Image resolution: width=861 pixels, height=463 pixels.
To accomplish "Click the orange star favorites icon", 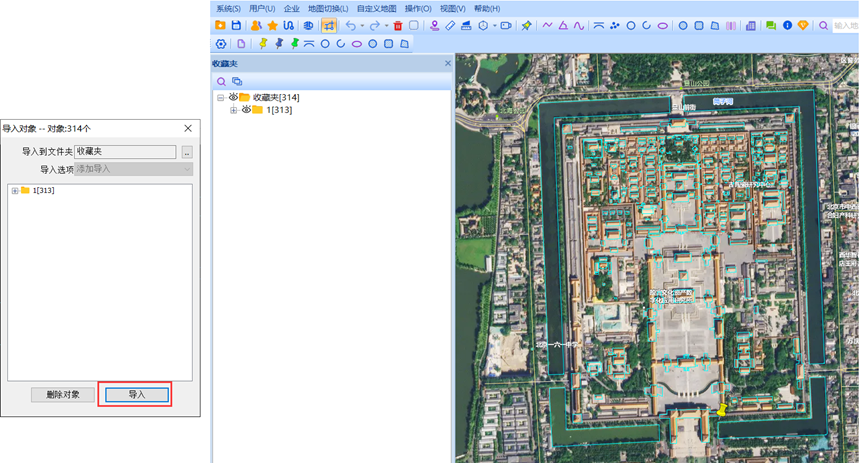I will (x=272, y=25).
